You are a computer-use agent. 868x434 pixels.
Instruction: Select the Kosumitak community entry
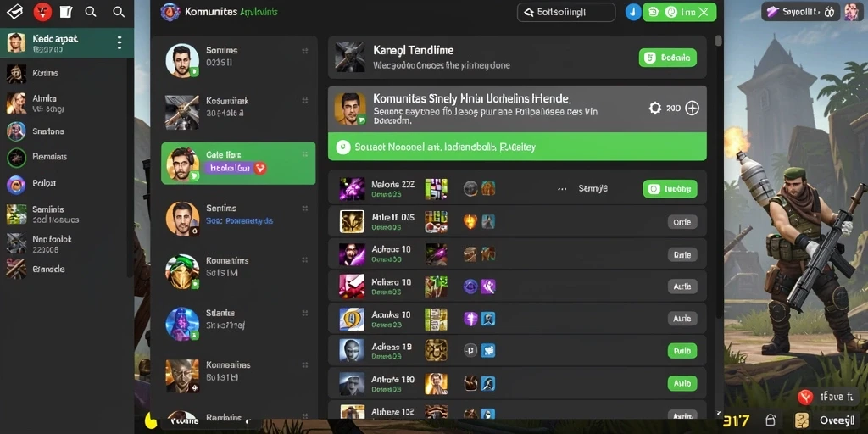(x=238, y=111)
